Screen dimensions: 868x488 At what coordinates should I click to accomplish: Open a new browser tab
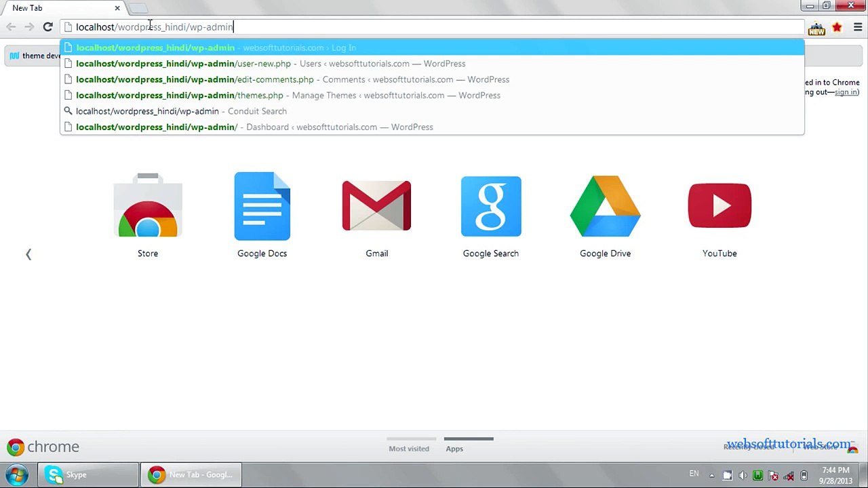pos(138,8)
